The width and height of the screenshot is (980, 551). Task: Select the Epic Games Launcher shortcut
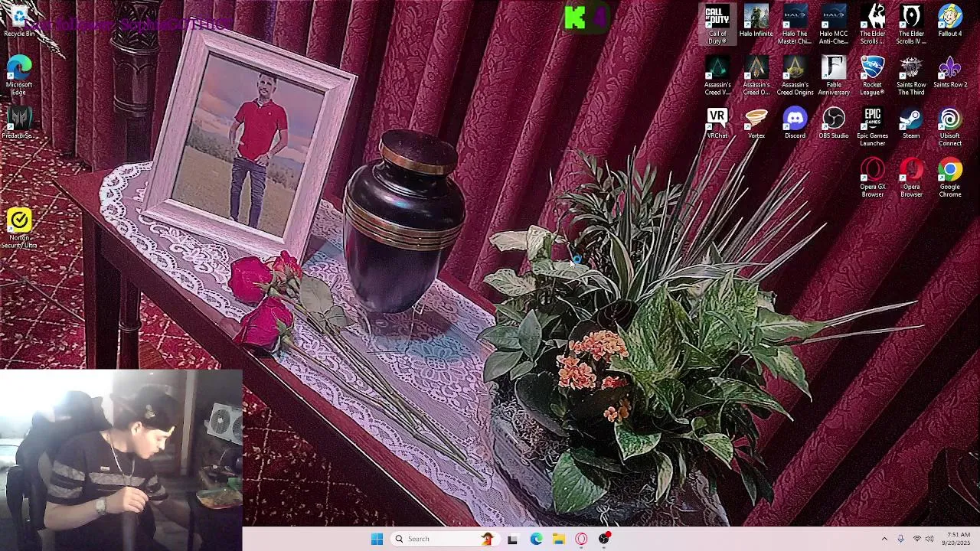873,127
